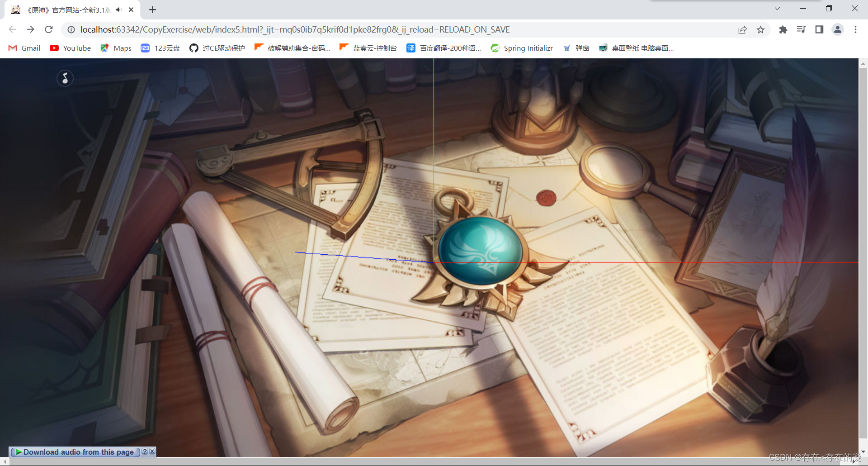This screenshot has width=868, height=466.
Task: Click Download audio from this page
Action: click(75, 452)
